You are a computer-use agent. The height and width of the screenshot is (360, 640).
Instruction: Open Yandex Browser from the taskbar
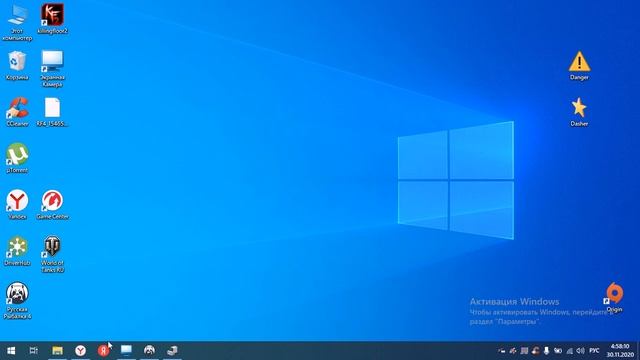[x=80, y=351]
